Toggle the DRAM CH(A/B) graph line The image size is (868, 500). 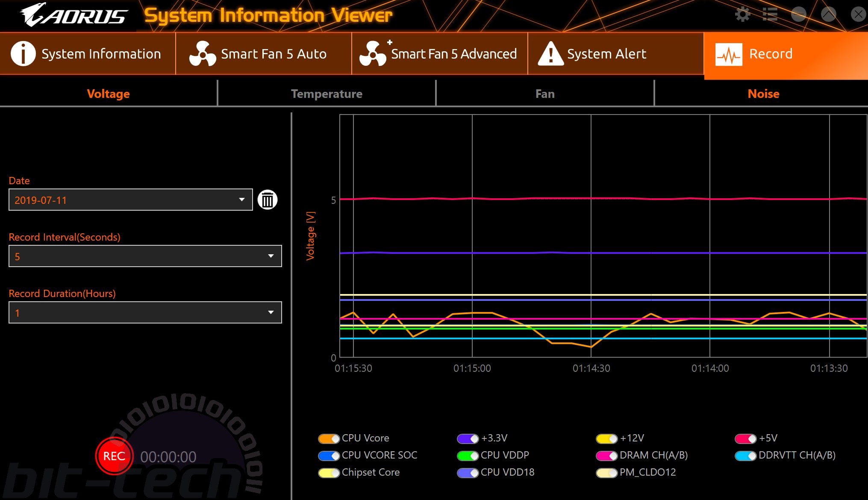click(x=607, y=456)
